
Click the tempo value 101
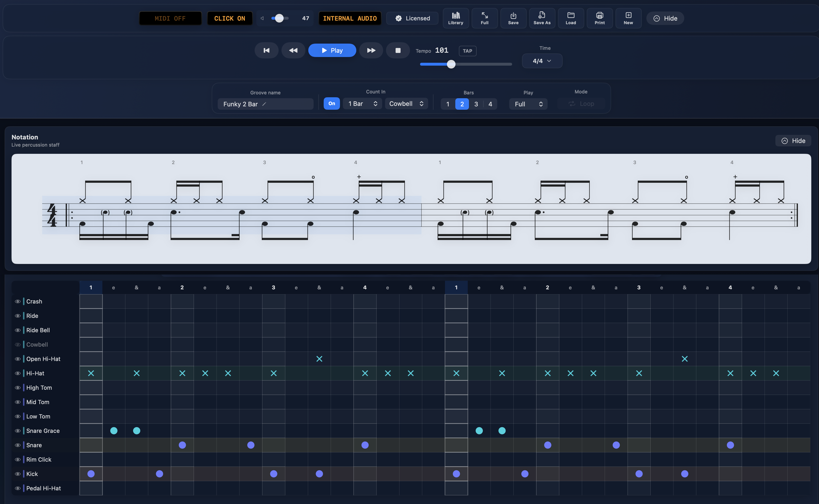point(442,50)
